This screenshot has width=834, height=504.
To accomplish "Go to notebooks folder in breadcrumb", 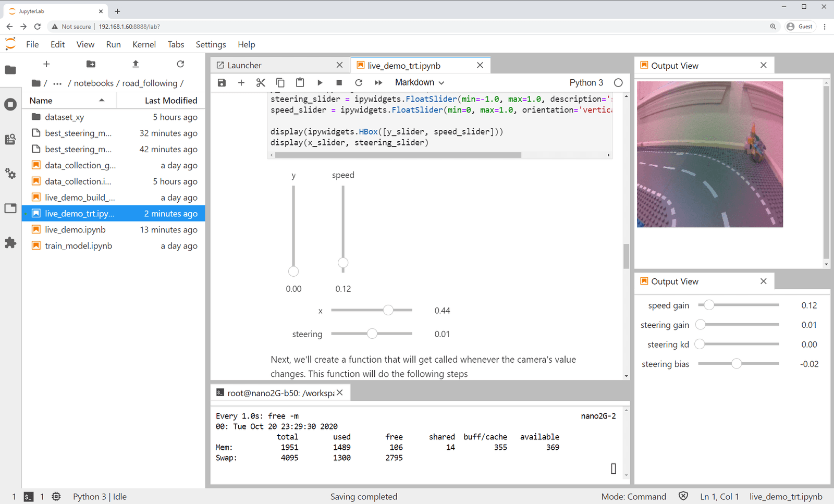I will pos(94,83).
